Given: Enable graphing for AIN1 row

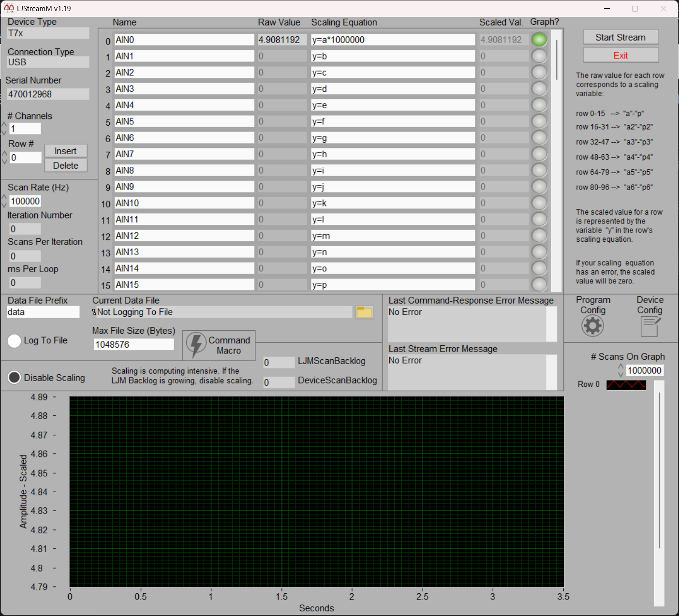Looking at the screenshot, I should coord(539,56).
